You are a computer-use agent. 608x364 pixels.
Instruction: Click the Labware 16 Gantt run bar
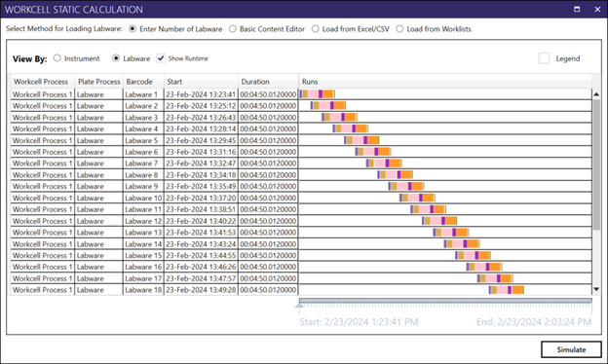click(484, 267)
